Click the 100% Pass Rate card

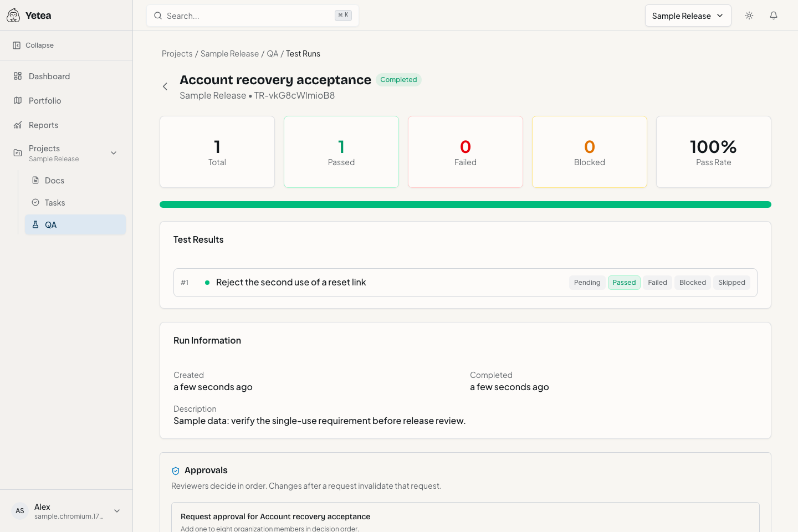(714, 152)
